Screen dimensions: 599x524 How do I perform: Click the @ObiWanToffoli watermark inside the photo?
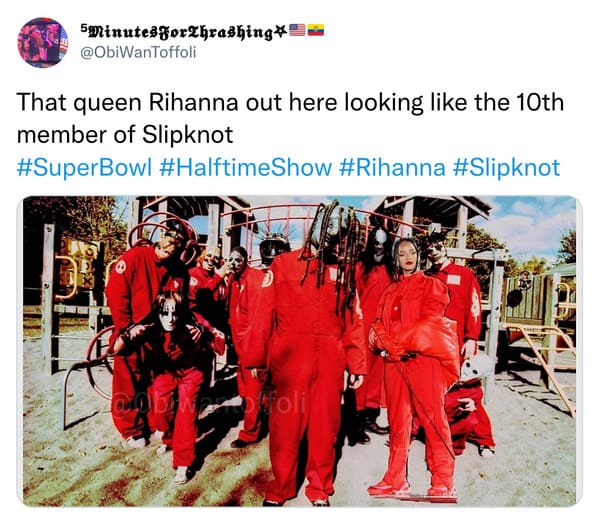(x=208, y=404)
